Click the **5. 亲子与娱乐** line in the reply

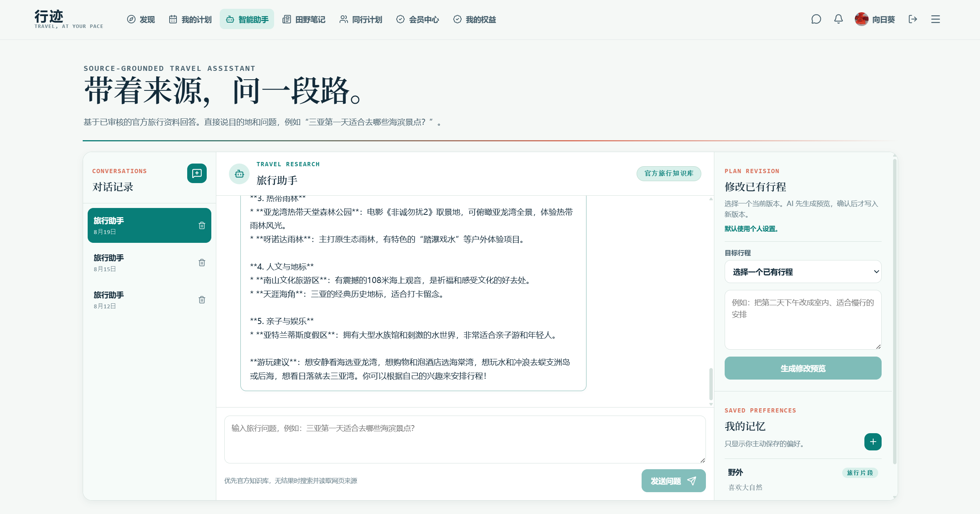click(x=282, y=321)
